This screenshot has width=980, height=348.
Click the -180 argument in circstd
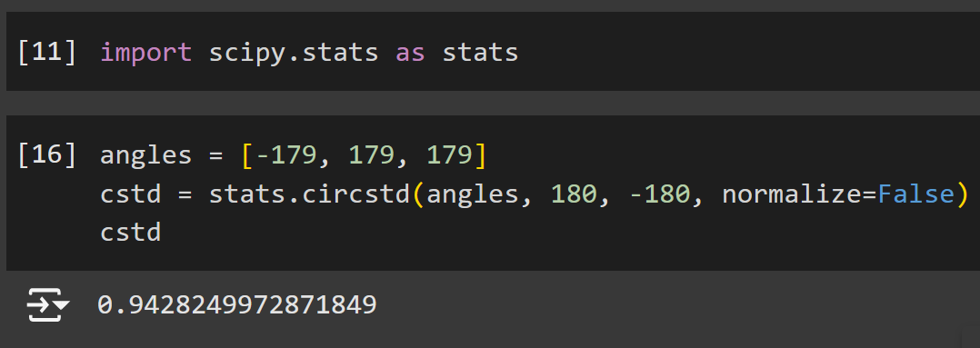(660, 194)
